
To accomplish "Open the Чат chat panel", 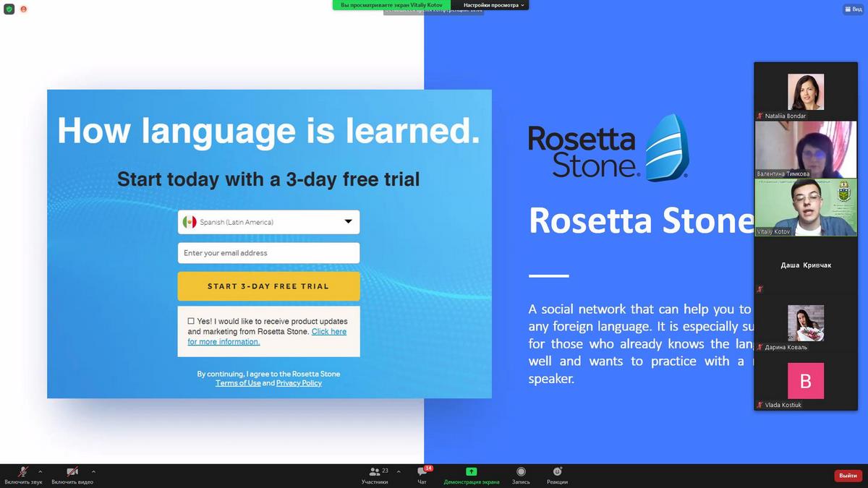I will [422, 471].
